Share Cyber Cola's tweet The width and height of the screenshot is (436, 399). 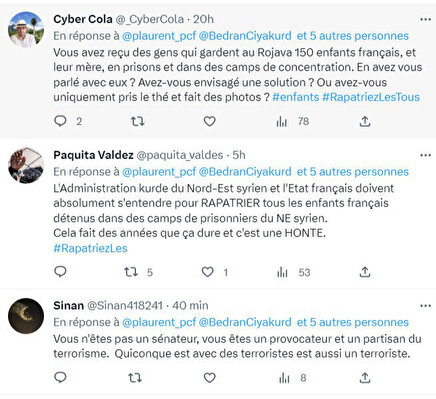pos(365,121)
